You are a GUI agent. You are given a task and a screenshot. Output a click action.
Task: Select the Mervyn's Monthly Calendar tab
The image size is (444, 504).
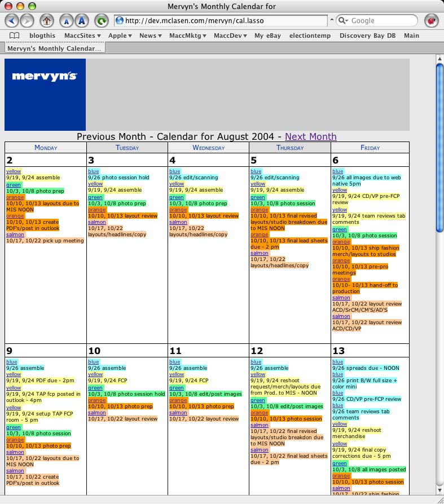[55, 48]
